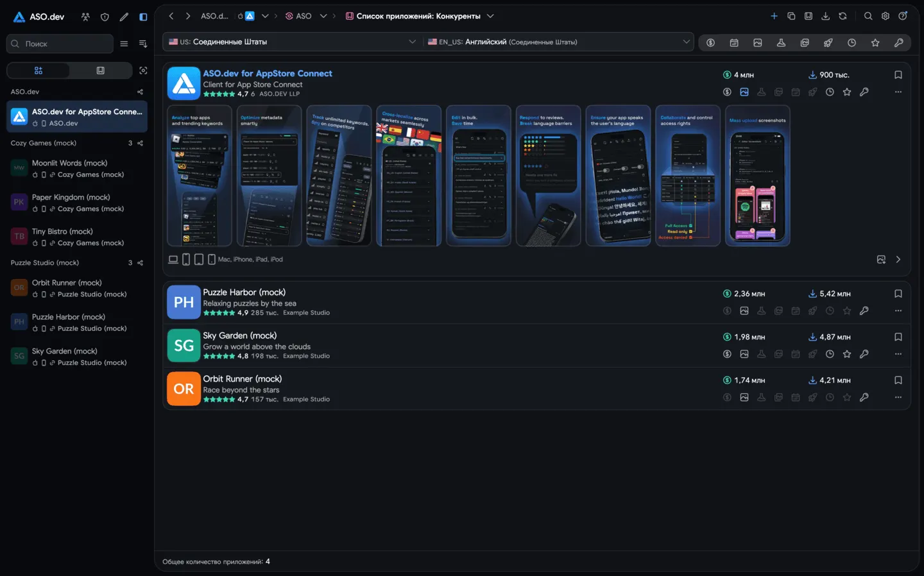
Task: Select Moonlit Words (mock) in the sidebar
Action: tap(77, 169)
